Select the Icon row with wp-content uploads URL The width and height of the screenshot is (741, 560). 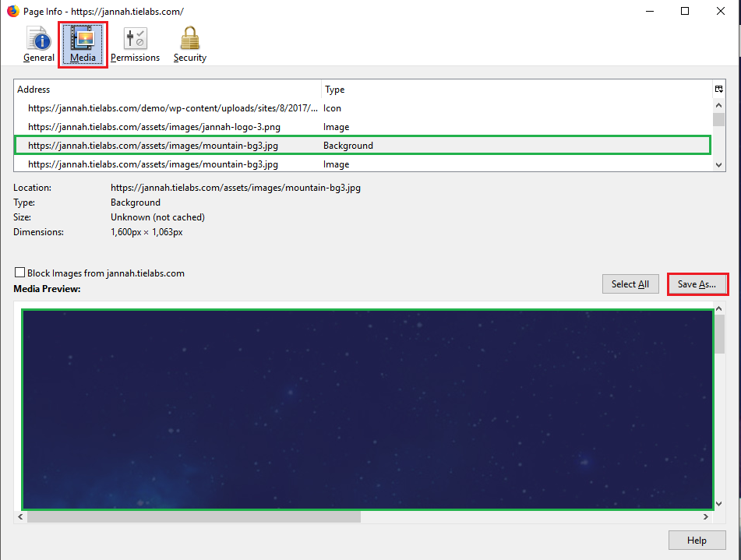point(363,108)
